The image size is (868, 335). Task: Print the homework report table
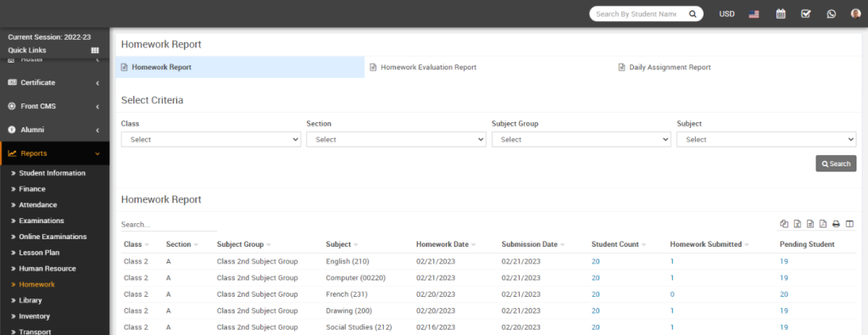[x=837, y=224]
